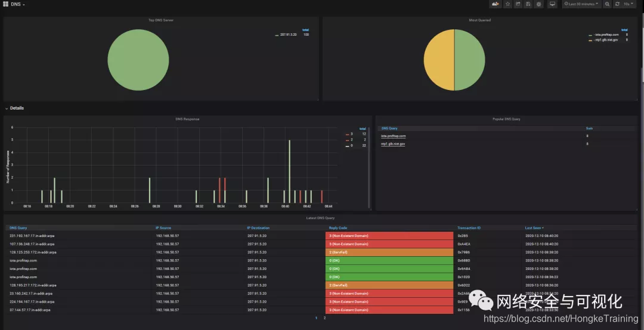Click the tallest bar in DNS Response chart

click(x=290, y=172)
